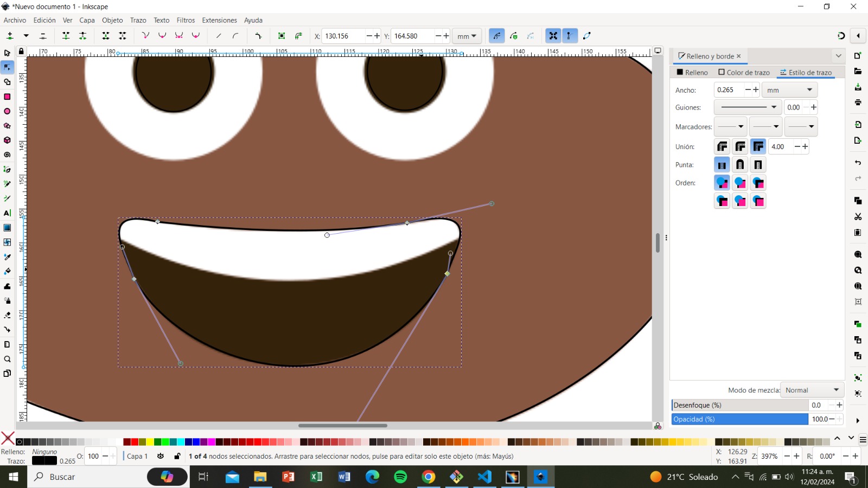Select the Spiral tool

click(x=7, y=155)
